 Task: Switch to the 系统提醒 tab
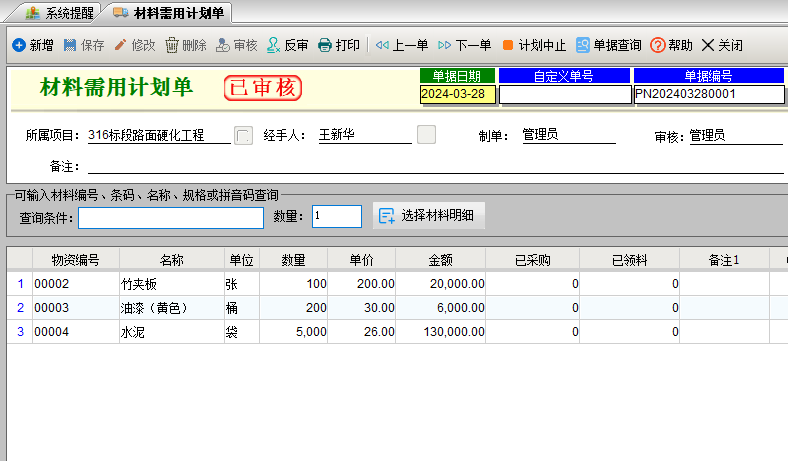pyautogui.click(x=59, y=13)
